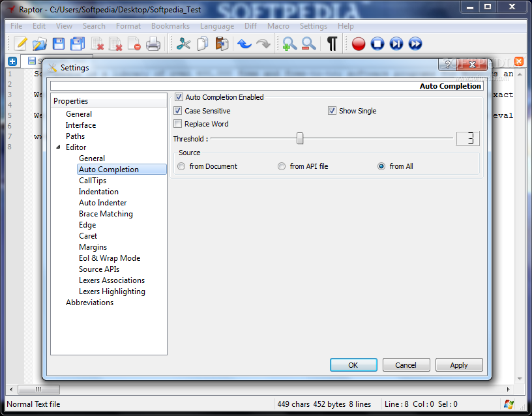Click the Save All double-floppy icon

pyautogui.click(x=78, y=44)
